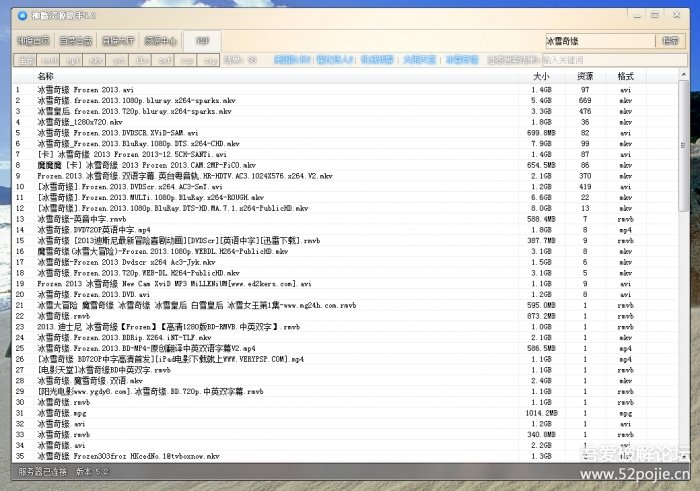Select the 1080p.bluray.x264-sparks.mkv row

pos(345,100)
